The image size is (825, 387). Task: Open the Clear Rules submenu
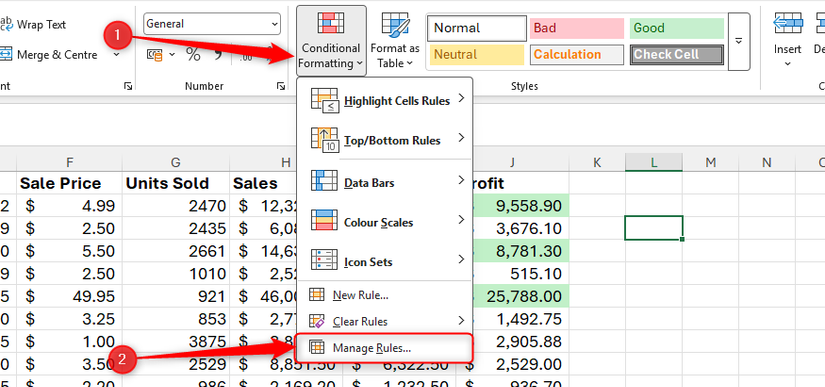(x=385, y=321)
